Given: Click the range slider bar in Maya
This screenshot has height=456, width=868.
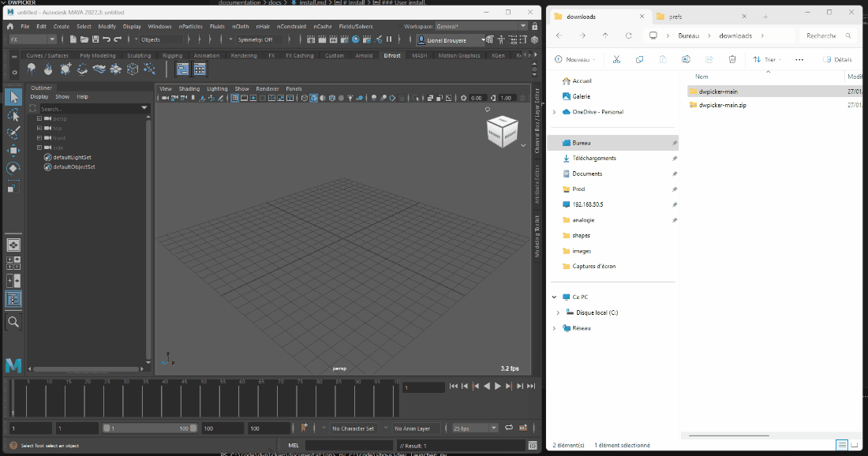Looking at the screenshot, I should tap(149, 428).
